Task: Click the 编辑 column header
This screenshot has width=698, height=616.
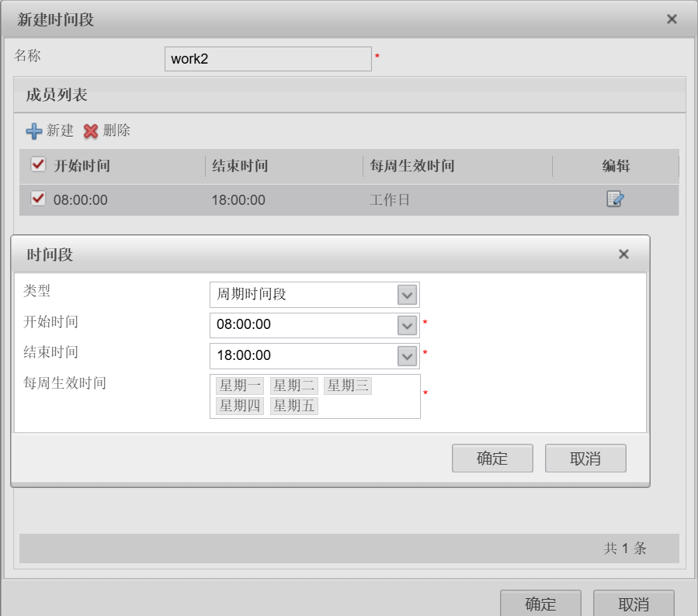Action: 616,166
